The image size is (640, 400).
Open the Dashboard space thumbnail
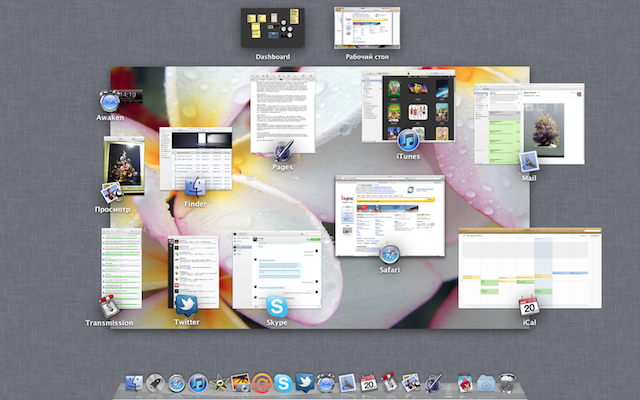(272, 27)
